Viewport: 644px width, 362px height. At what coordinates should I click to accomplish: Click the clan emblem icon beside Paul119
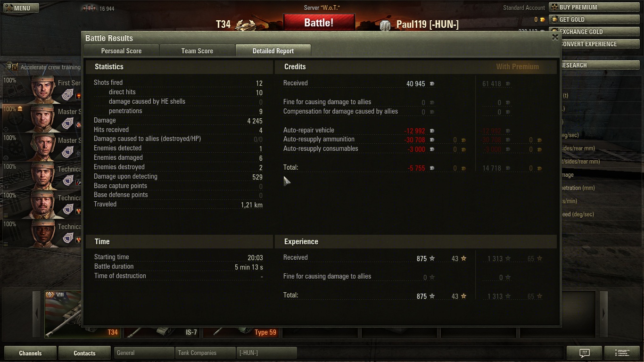[385, 25]
